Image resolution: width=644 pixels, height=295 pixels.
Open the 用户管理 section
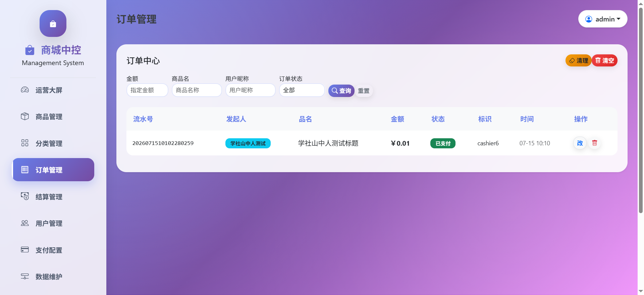click(x=53, y=223)
